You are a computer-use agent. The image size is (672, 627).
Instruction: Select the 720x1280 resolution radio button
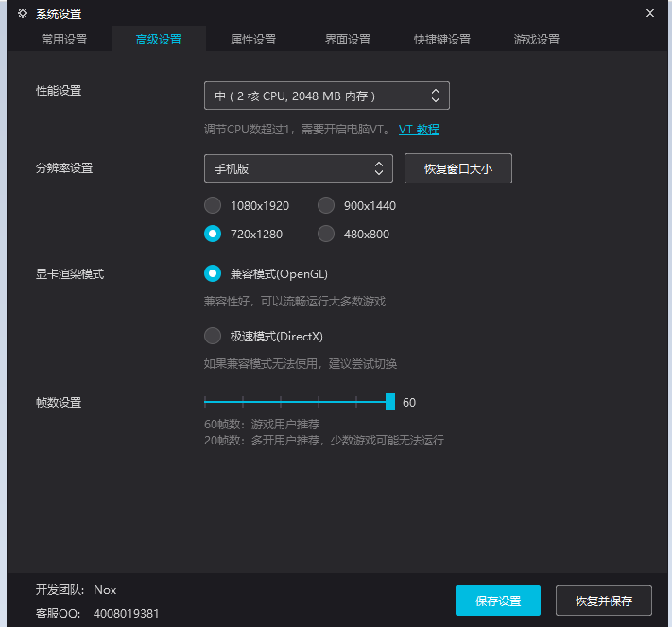click(x=213, y=234)
